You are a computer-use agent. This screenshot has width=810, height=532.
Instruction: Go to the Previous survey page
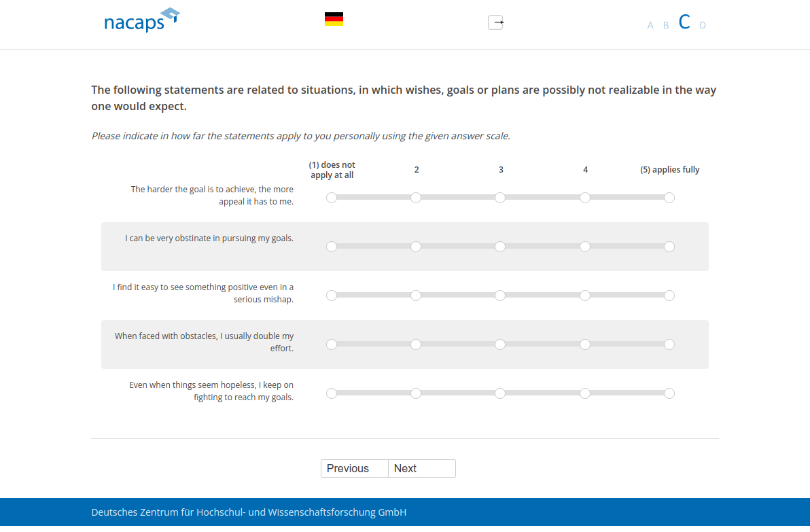[x=354, y=469]
